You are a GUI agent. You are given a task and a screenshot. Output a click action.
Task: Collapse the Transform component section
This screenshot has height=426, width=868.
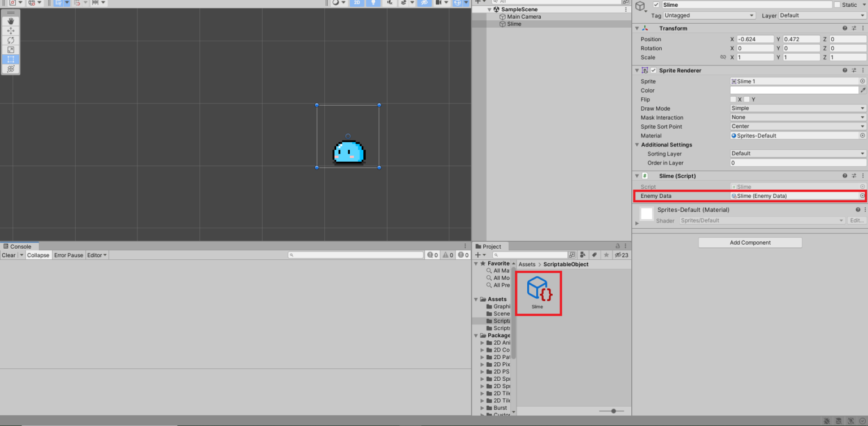pyautogui.click(x=637, y=28)
